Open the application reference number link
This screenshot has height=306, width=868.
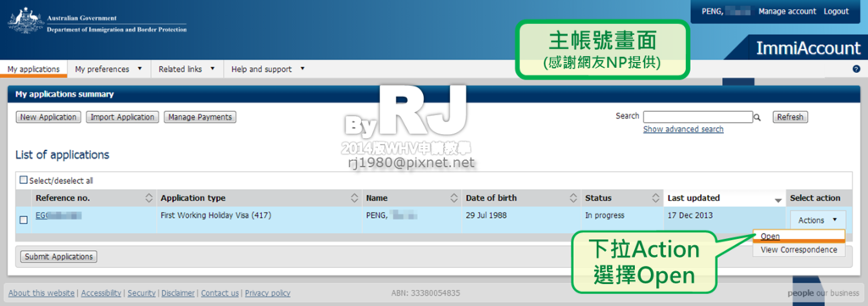pyautogui.click(x=58, y=215)
